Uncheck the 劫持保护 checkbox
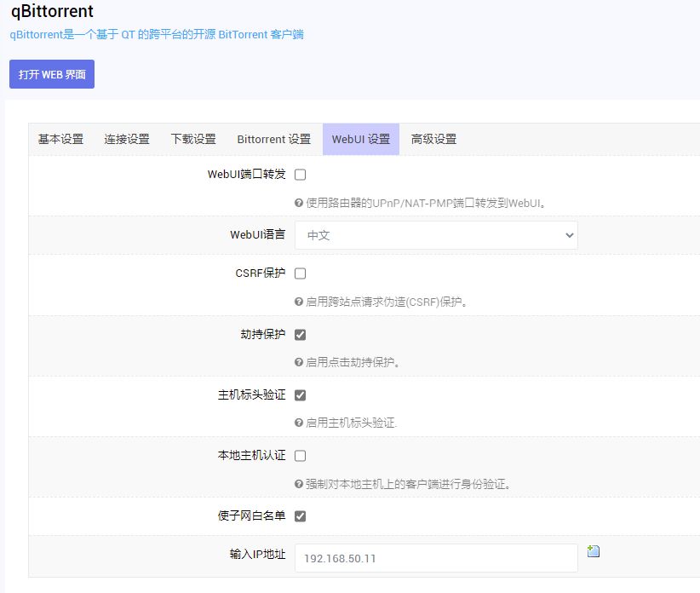 [300, 335]
